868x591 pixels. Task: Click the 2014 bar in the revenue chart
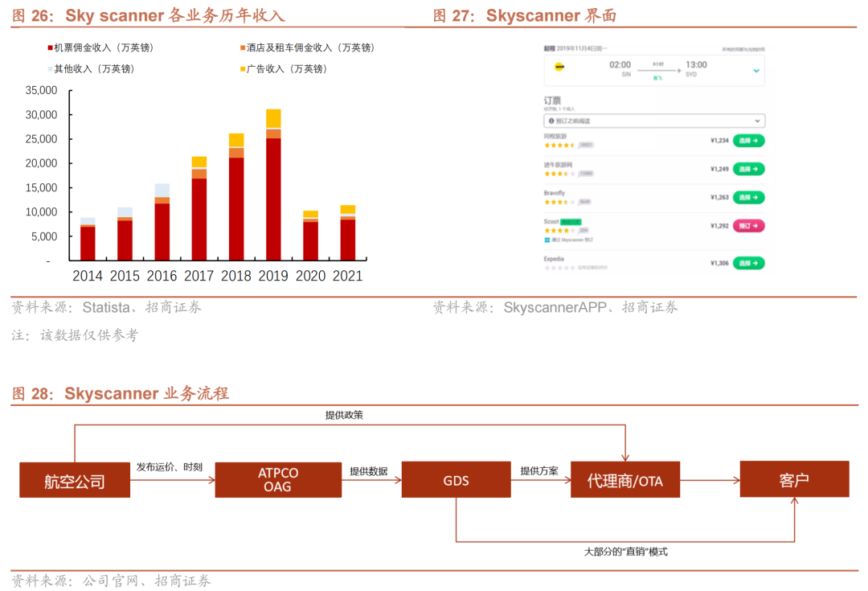88,239
